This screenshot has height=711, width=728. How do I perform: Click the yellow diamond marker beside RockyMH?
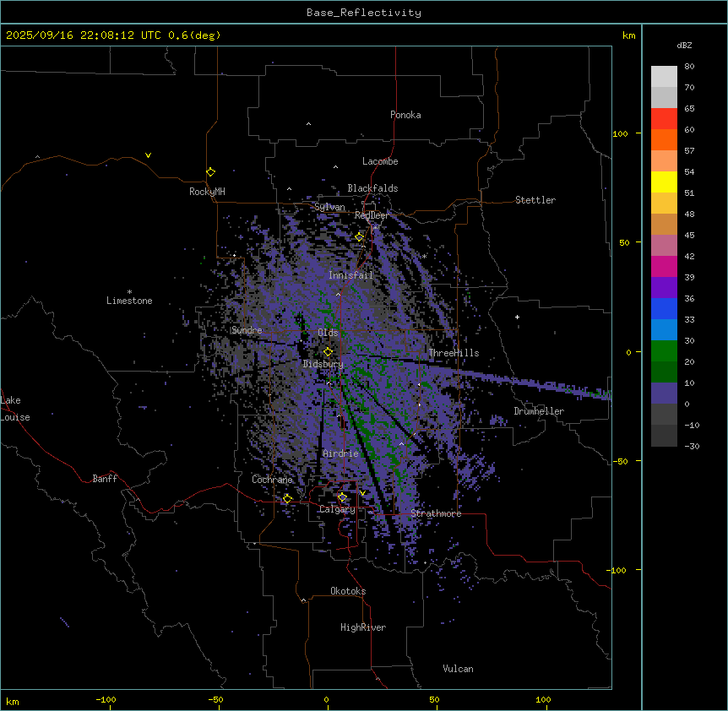(x=210, y=172)
